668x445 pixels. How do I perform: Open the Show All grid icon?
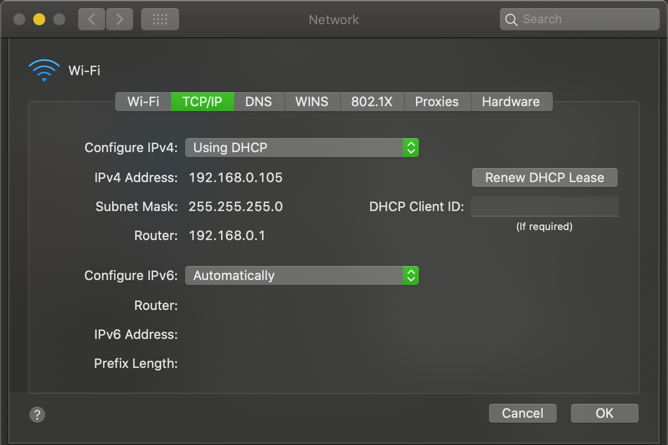coord(160,19)
